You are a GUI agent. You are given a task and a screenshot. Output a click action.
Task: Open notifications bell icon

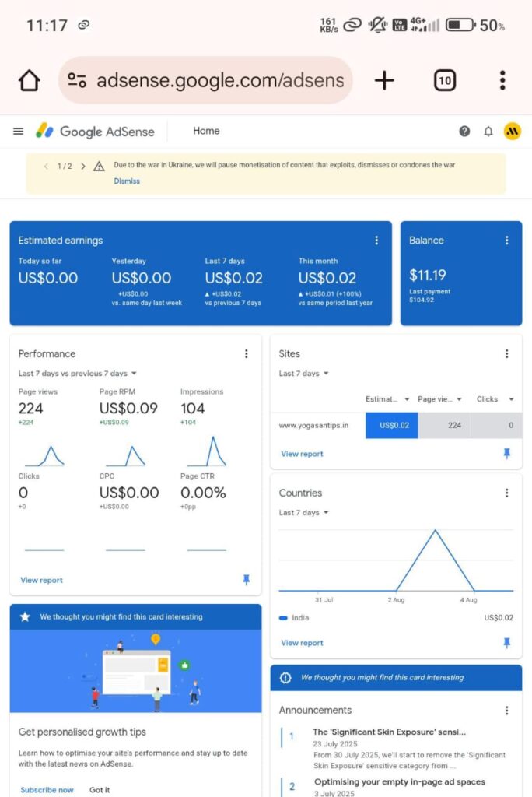click(488, 131)
